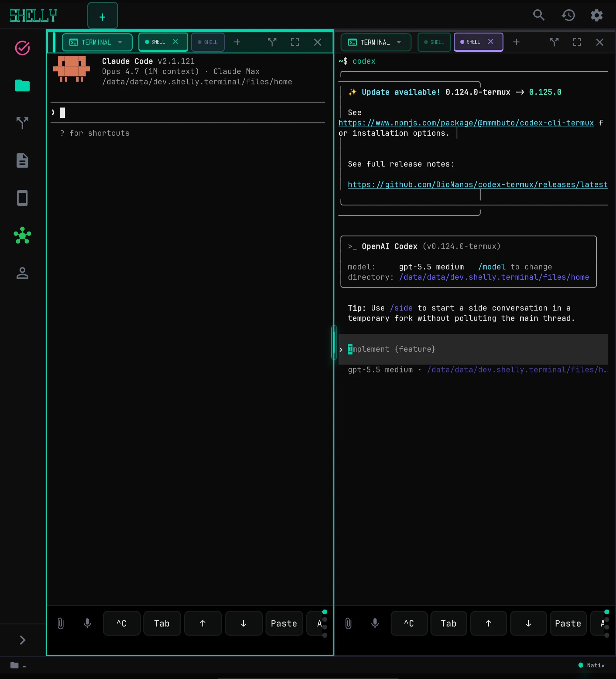Click the 'Nativ' status indicator
616x679 pixels.
(592, 665)
